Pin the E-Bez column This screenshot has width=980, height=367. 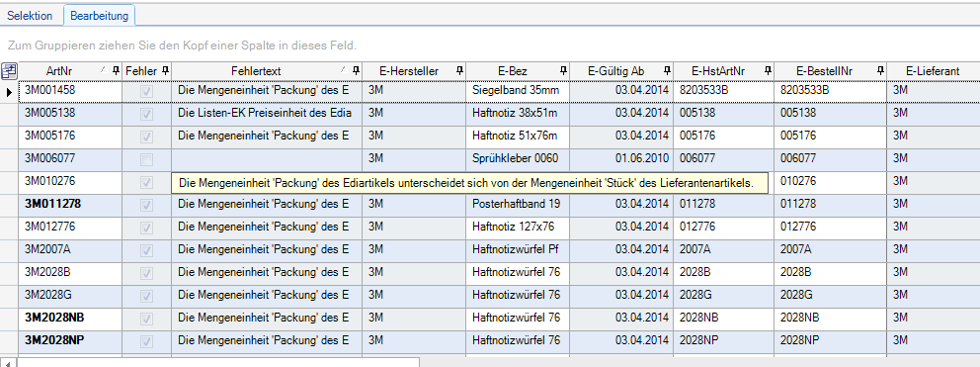563,71
